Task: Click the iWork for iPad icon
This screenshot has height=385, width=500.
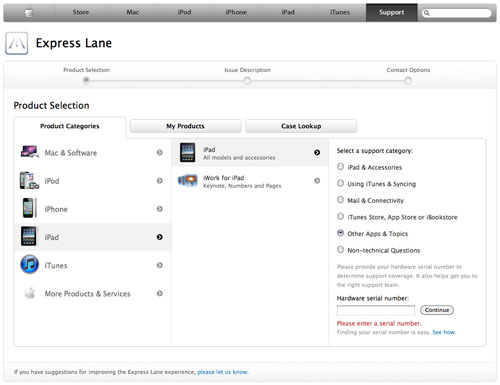Action: pyautogui.click(x=188, y=180)
